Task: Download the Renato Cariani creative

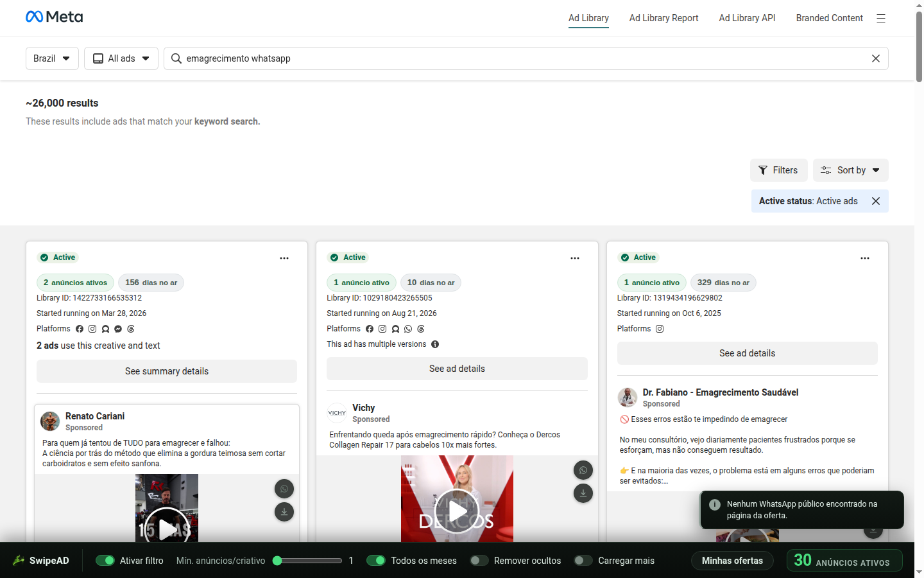Action: (x=284, y=512)
